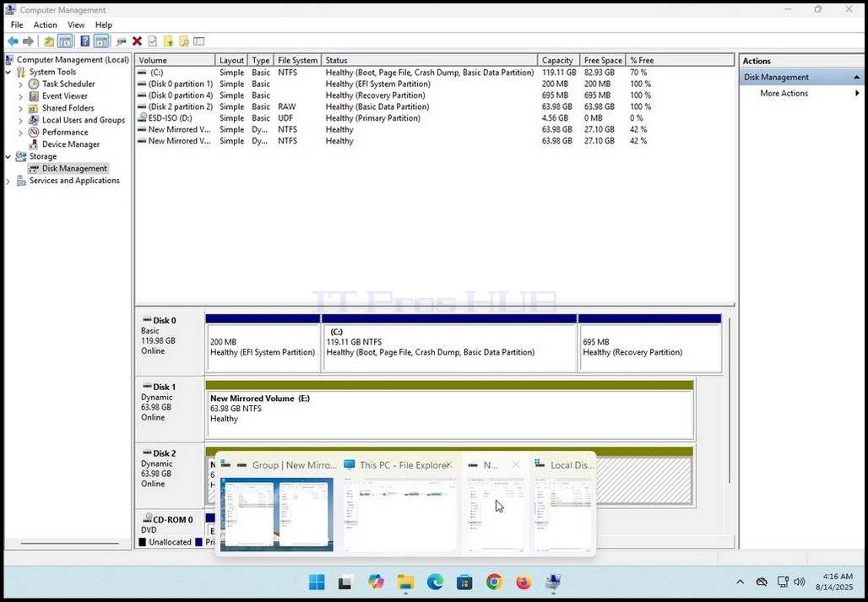Expand the Event Viewer node arrow
The width and height of the screenshot is (868, 602).
(x=20, y=96)
